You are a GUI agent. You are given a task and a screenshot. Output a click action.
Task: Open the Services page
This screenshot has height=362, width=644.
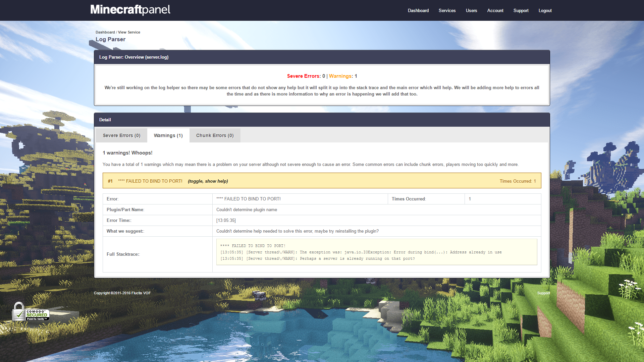[447, 10]
